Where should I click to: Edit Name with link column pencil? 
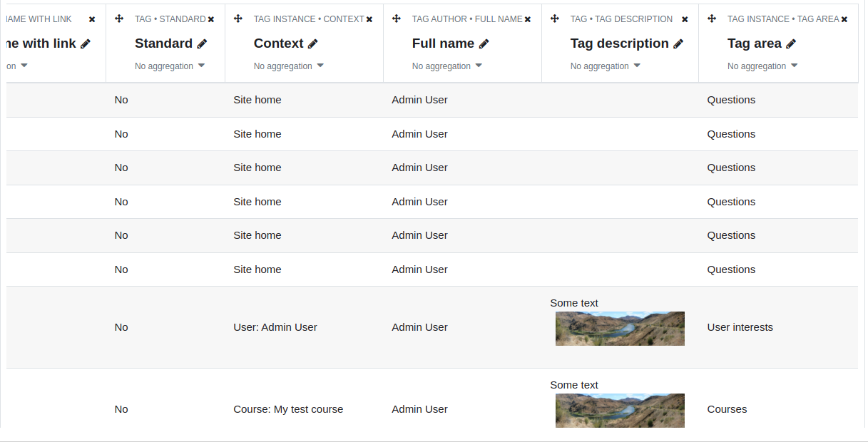[86, 43]
